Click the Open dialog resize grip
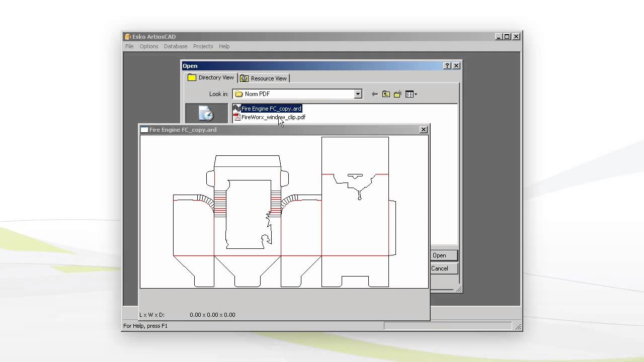The width and height of the screenshot is (644, 362). click(x=458, y=289)
